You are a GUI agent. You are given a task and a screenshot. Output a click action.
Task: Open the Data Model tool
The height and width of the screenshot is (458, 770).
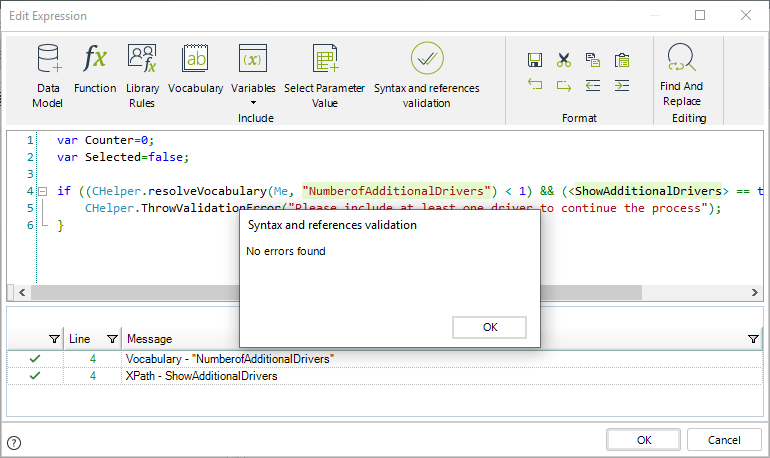click(x=48, y=76)
